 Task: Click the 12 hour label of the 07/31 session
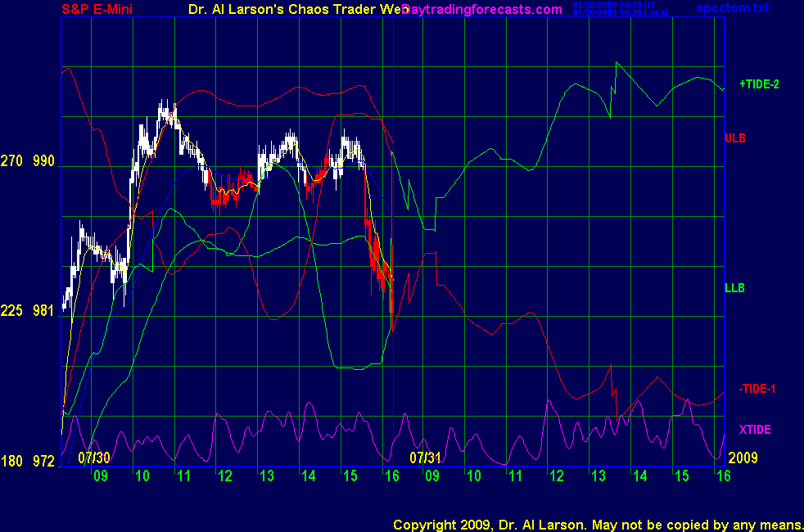[557, 476]
